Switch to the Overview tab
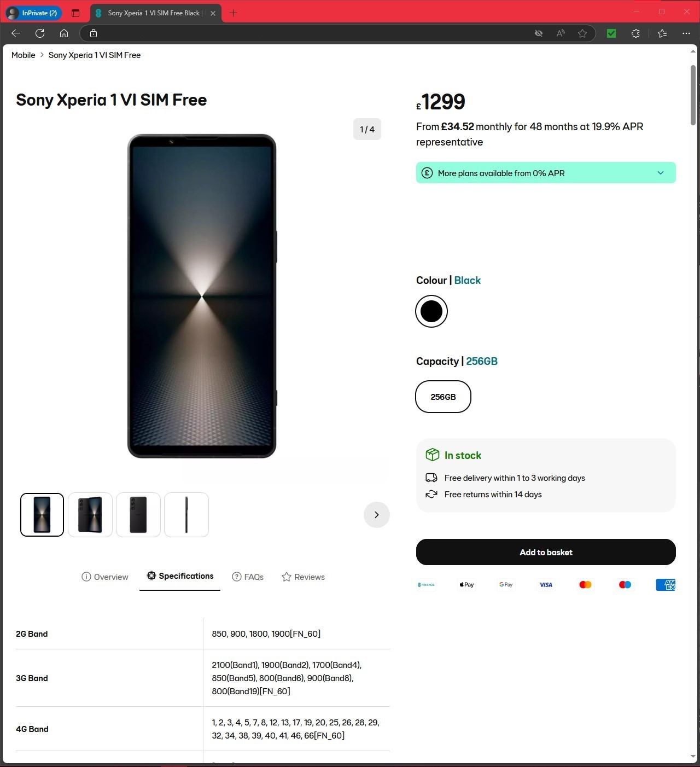700x767 pixels. click(104, 577)
